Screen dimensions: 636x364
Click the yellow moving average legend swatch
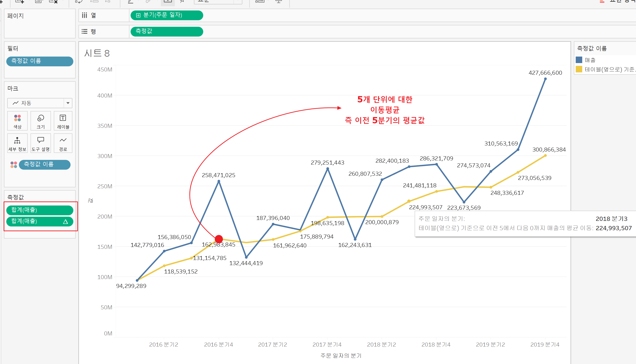(579, 69)
